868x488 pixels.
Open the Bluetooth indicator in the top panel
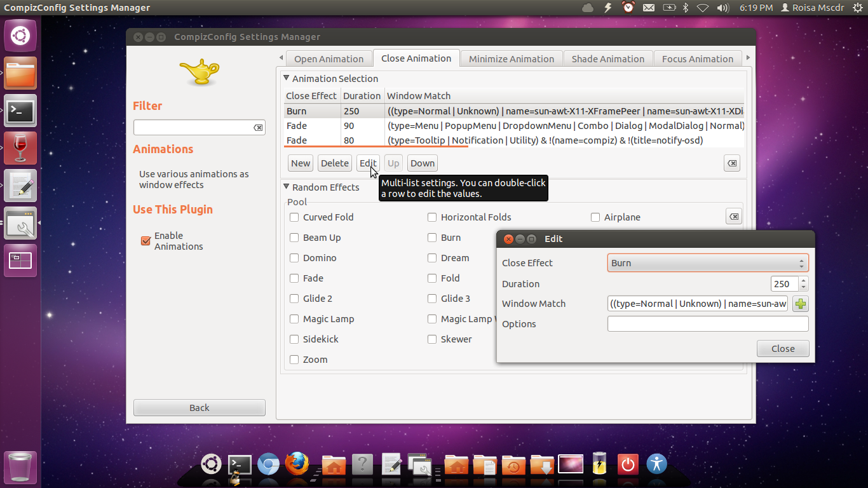click(686, 8)
